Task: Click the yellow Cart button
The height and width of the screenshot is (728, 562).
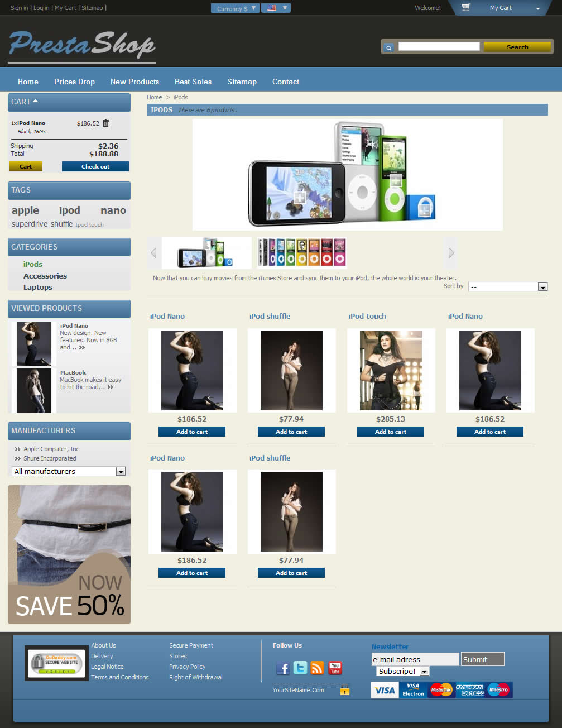Action: pyautogui.click(x=26, y=166)
